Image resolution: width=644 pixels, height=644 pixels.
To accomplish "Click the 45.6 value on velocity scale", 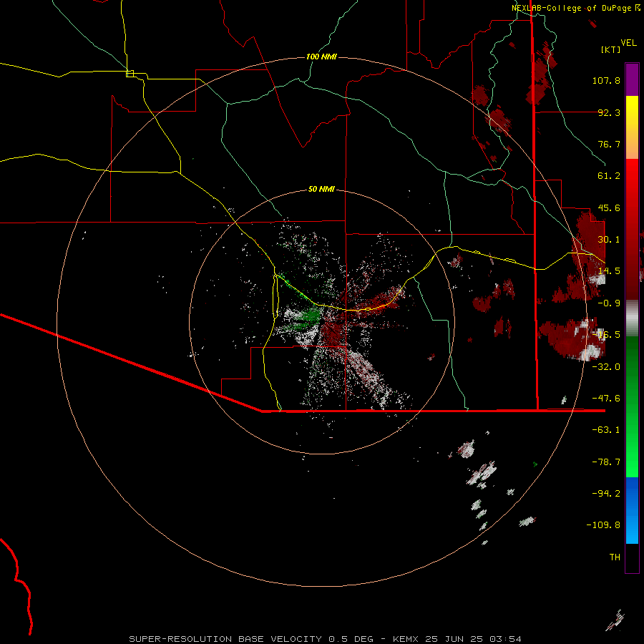I will point(609,208).
